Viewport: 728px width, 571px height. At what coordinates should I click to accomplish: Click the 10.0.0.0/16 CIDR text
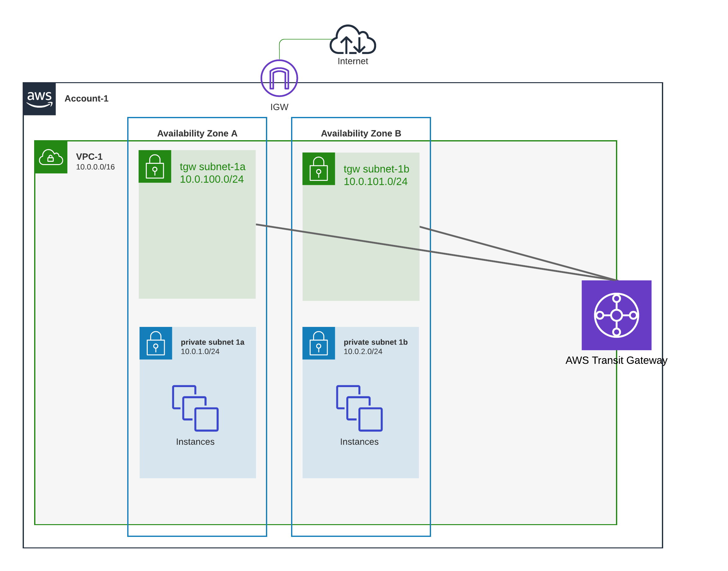95,167
